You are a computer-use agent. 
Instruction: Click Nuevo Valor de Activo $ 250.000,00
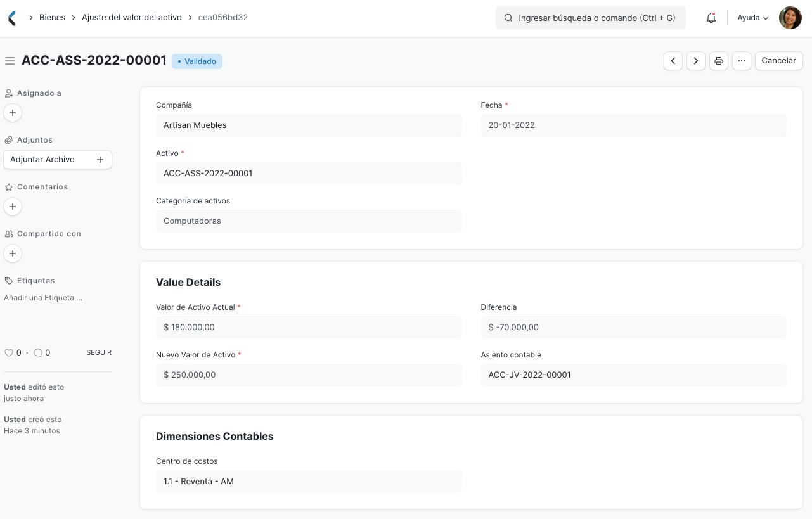309,375
